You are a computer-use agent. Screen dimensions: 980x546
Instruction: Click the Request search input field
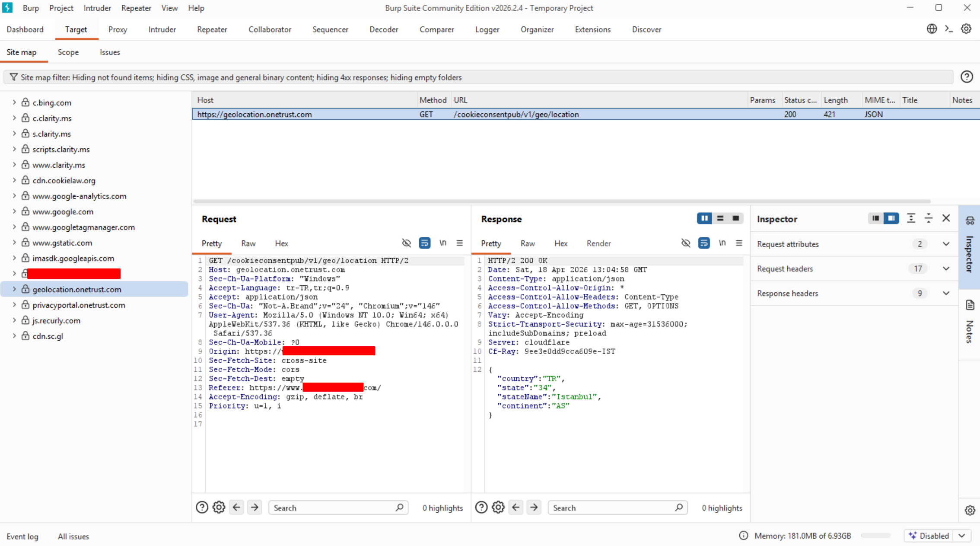[x=338, y=508]
